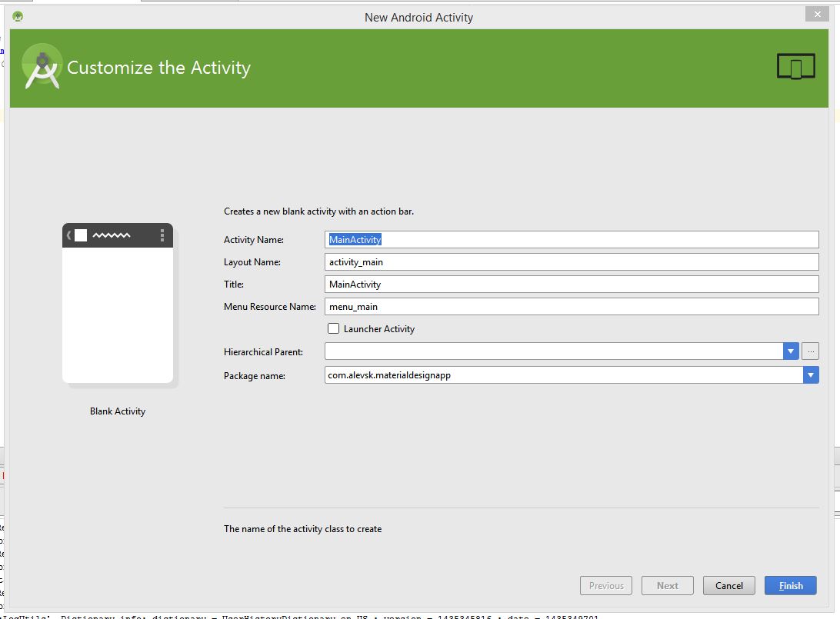Click the Activity Name input field
This screenshot has height=619, width=840.
(572, 239)
